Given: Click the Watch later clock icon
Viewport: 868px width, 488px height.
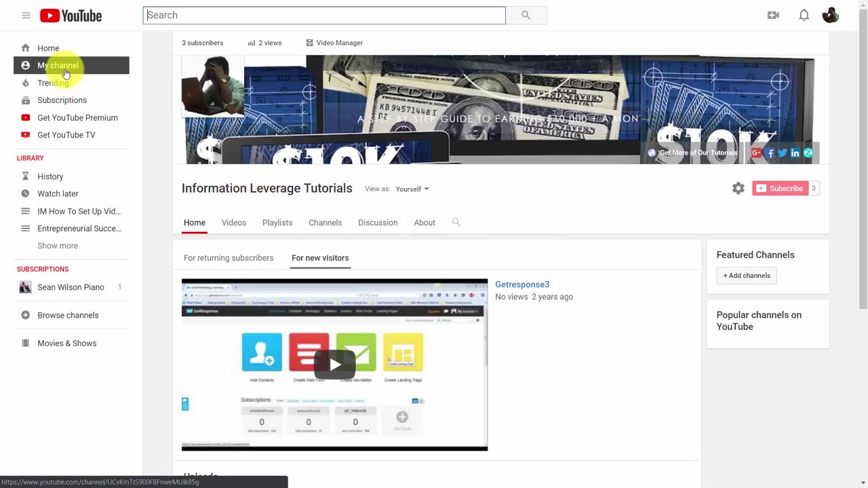Looking at the screenshot, I should [25, 194].
